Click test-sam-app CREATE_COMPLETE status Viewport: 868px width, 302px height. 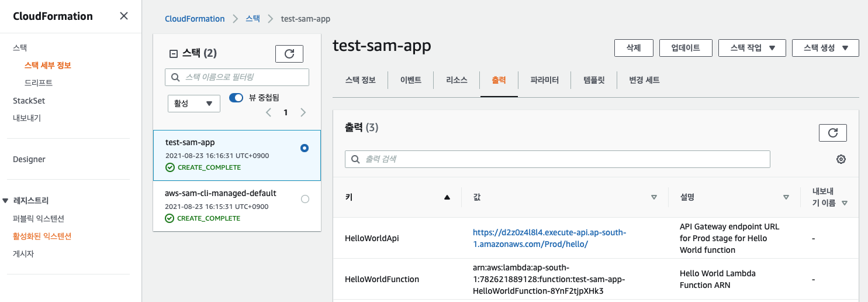(203, 167)
